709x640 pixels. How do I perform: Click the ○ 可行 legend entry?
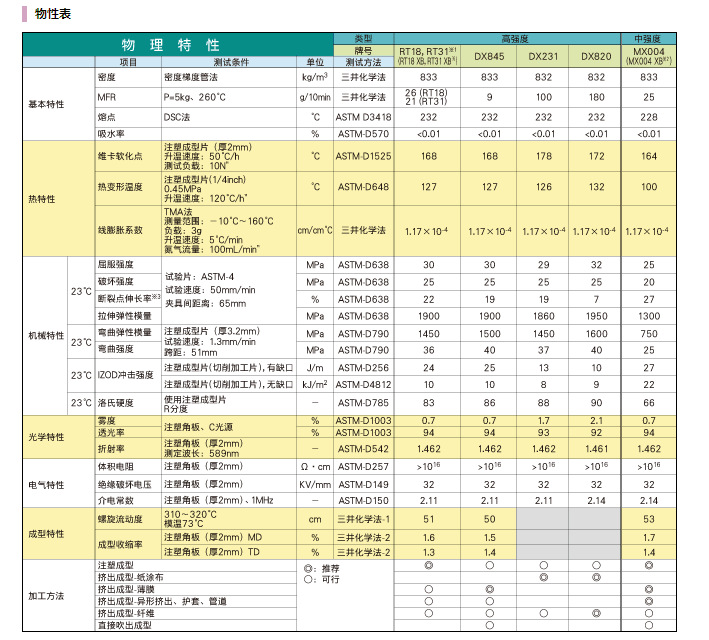pyautogui.click(x=322, y=579)
